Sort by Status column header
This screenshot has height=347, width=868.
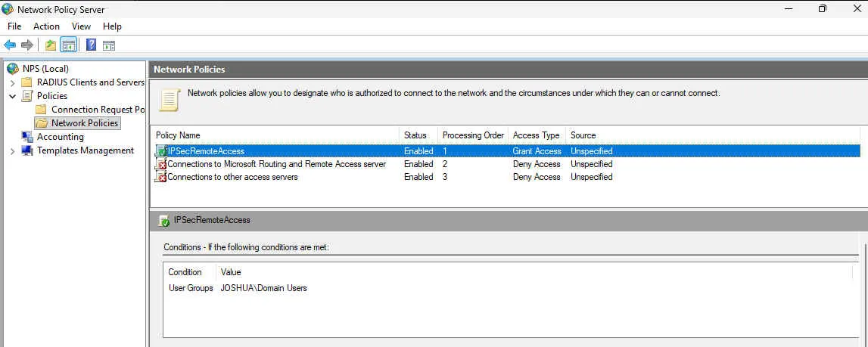418,135
